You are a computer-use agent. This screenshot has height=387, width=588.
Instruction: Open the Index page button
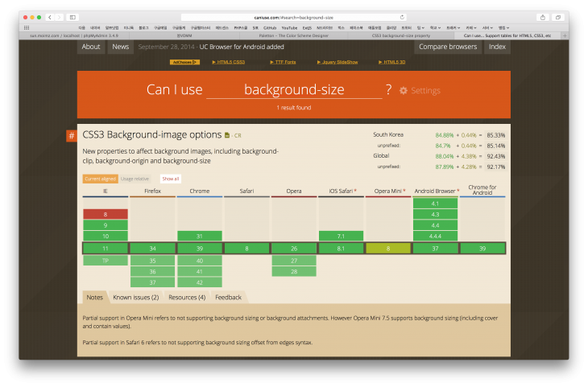(497, 47)
